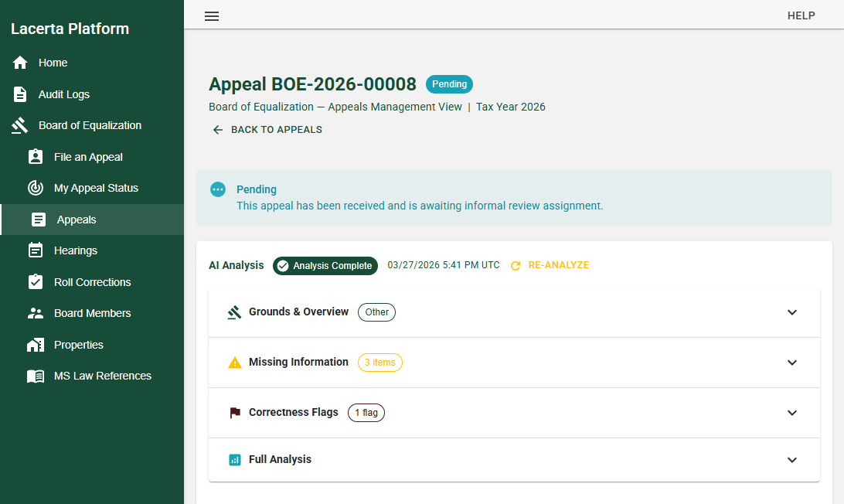
Task: Click RE-ANALYZE to rerun the AI analysis
Action: coord(550,265)
